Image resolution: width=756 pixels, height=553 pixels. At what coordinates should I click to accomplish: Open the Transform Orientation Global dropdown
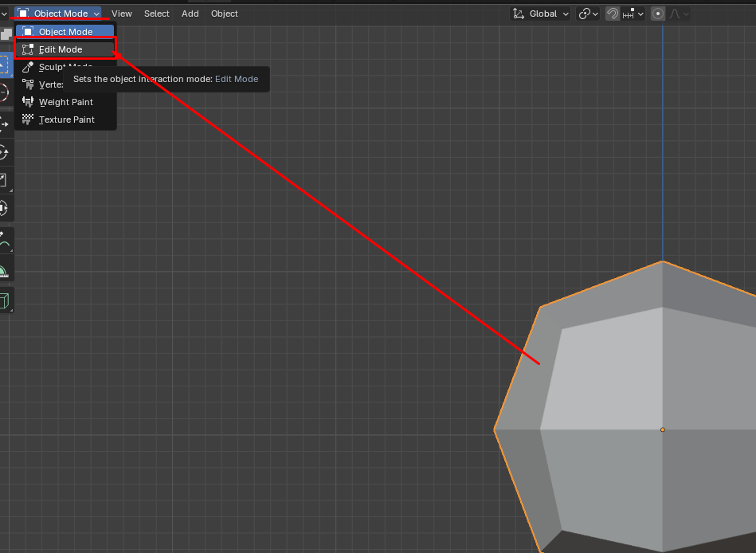click(x=541, y=14)
